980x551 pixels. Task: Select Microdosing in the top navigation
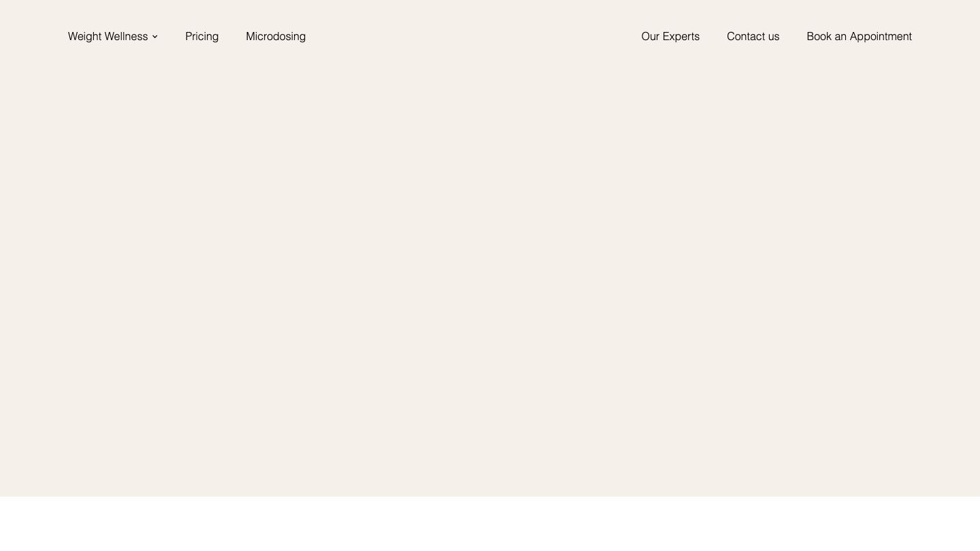[x=276, y=37]
